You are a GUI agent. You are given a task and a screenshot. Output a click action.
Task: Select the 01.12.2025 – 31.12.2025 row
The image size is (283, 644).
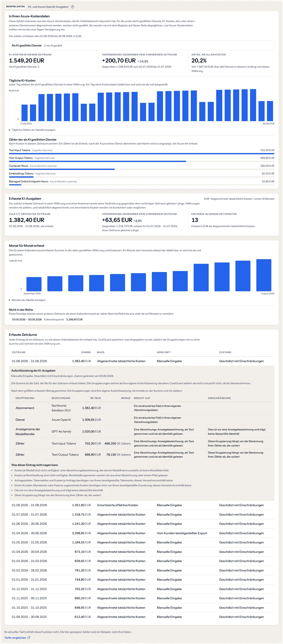pos(141,589)
